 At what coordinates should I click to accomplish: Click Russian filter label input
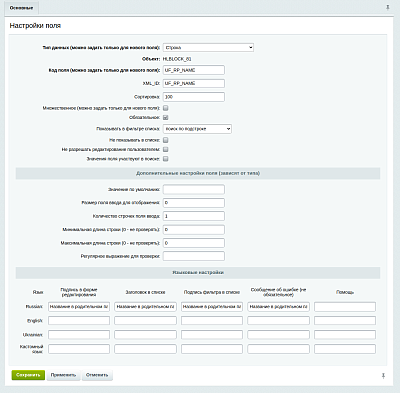212,307
